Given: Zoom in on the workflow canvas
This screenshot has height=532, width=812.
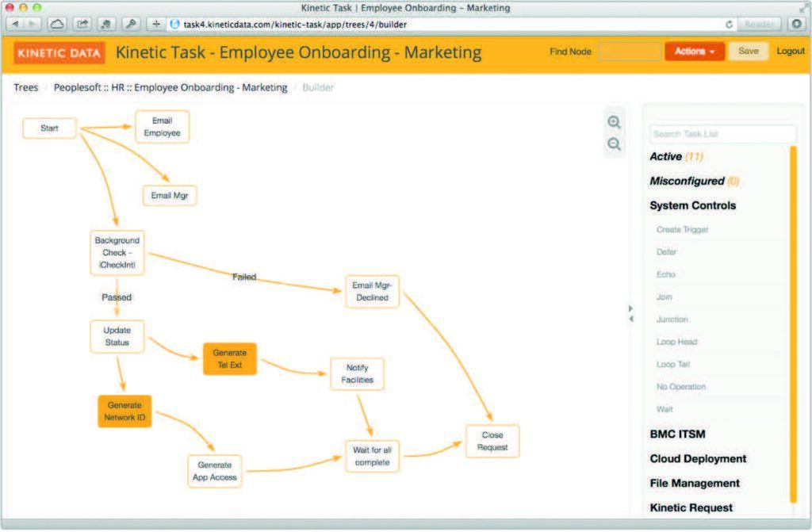Looking at the screenshot, I should point(614,122).
